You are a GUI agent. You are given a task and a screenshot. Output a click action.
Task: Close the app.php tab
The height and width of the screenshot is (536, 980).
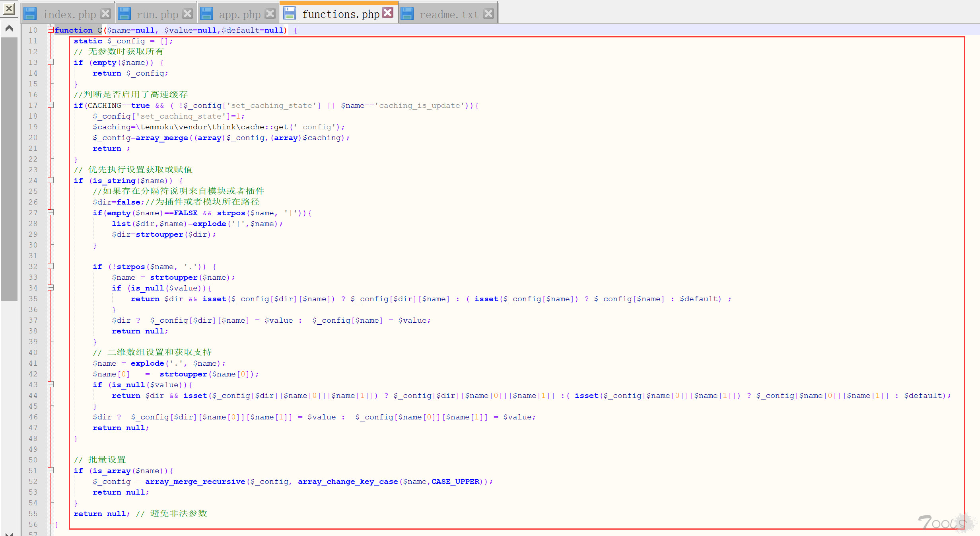[270, 14]
